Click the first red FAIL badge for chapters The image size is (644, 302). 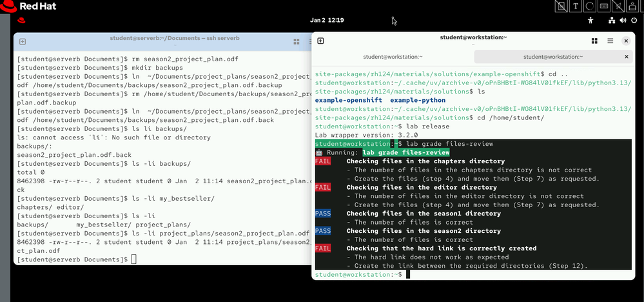coord(323,161)
